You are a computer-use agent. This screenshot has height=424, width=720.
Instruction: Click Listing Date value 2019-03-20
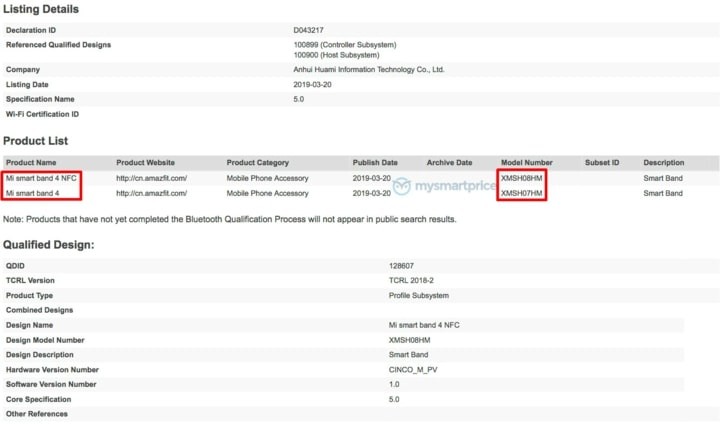pyautogui.click(x=312, y=85)
